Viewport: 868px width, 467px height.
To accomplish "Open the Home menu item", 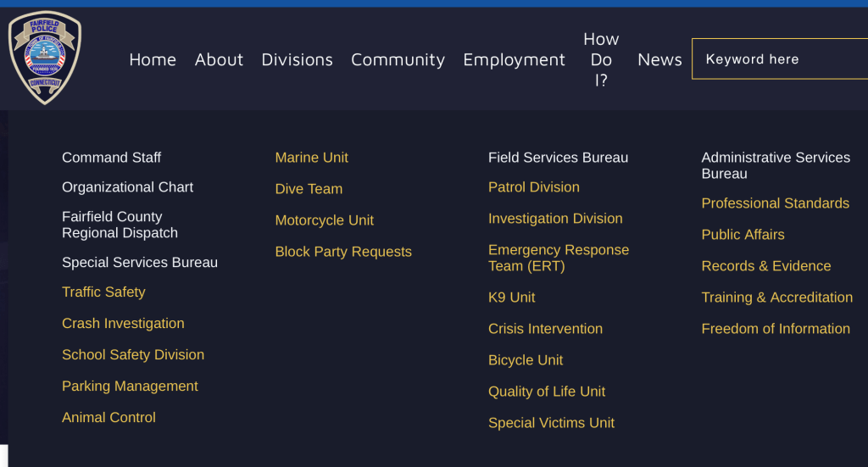I will tap(153, 59).
